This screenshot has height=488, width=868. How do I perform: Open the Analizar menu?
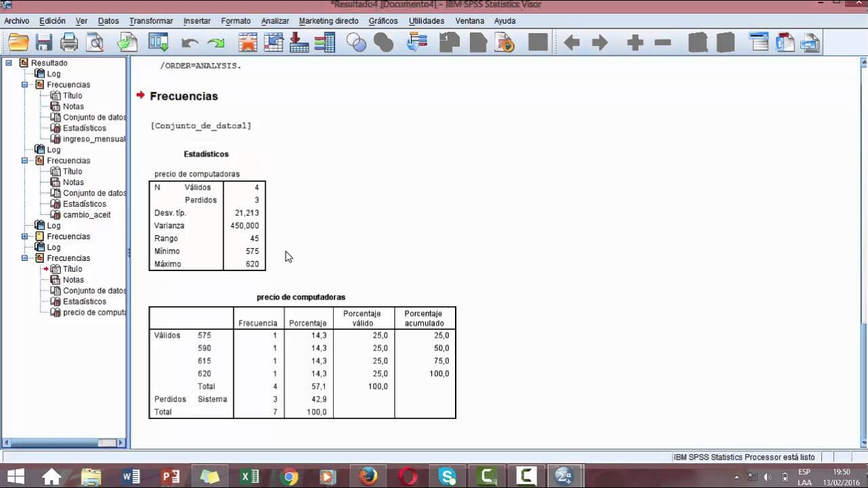pos(275,21)
